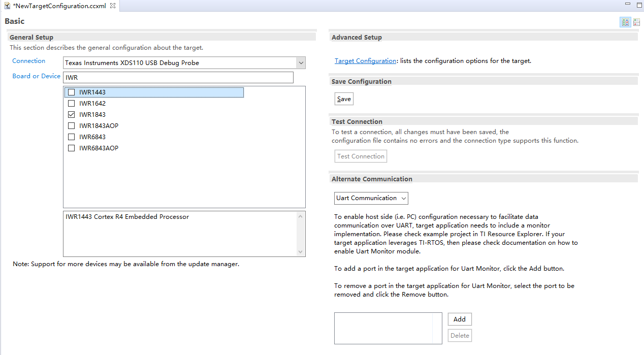Open the Target Configuration link
Image resolution: width=644 pixels, height=355 pixels.
tap(365, 61)
